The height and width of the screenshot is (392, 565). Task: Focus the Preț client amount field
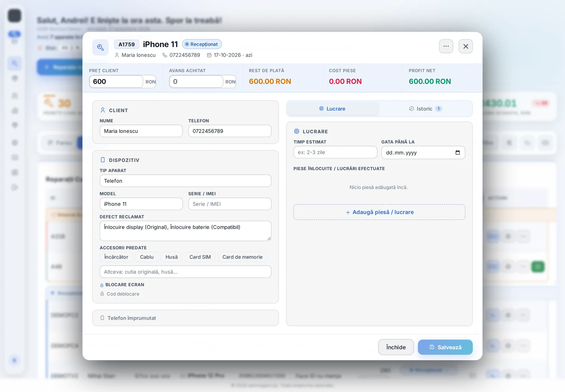(x=116, y=81)
